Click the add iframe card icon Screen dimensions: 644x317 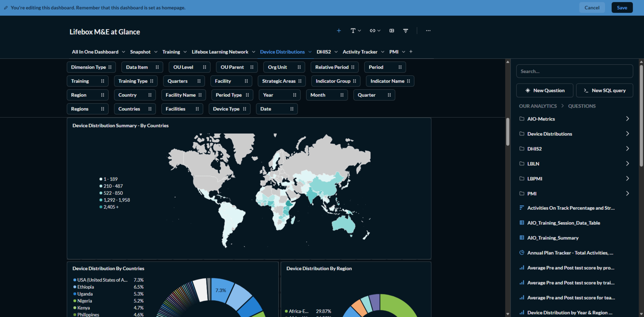click(x=392, y=30)
